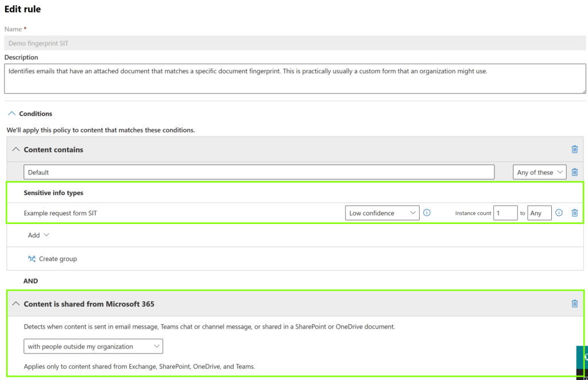This screenshot has width=588, height=380.
Task: Click the instance count minimum field
Action: tap(505, 213)
